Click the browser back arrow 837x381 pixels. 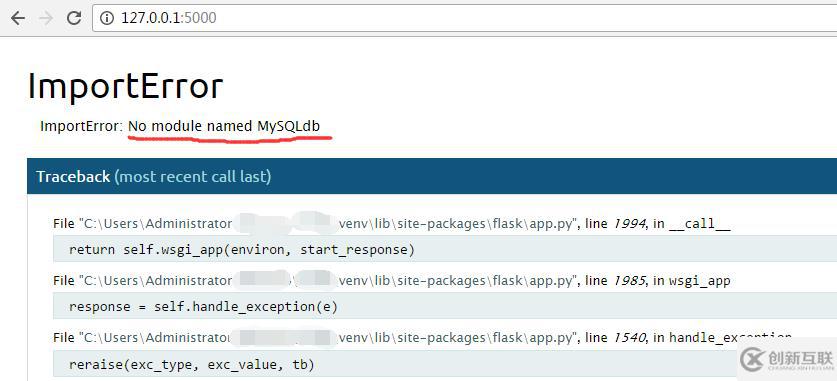(18, 18)
